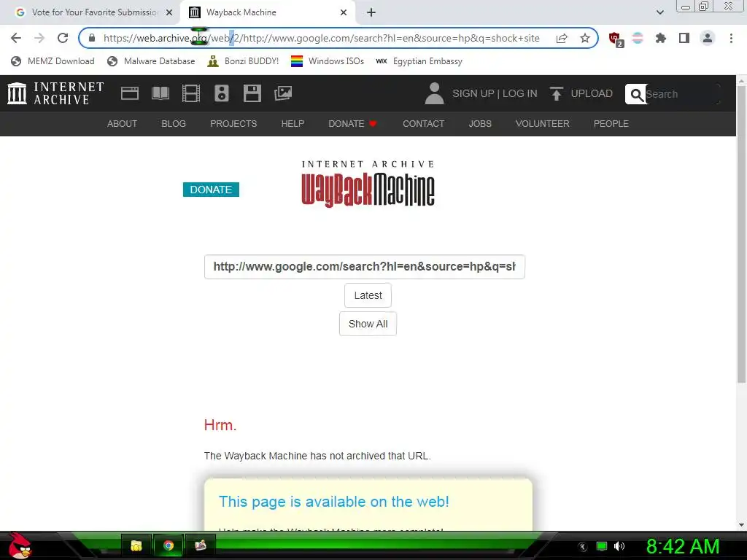Click the scrollbar down arrow

741,525
